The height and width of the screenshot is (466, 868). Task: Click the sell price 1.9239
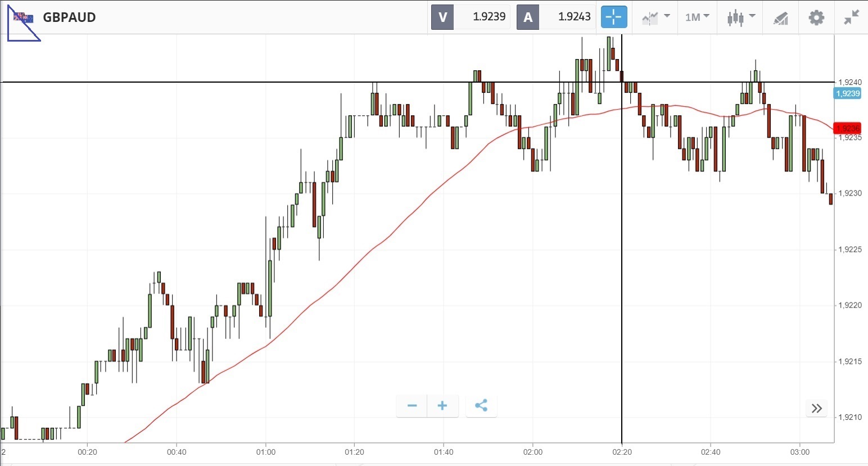[489, 17]
